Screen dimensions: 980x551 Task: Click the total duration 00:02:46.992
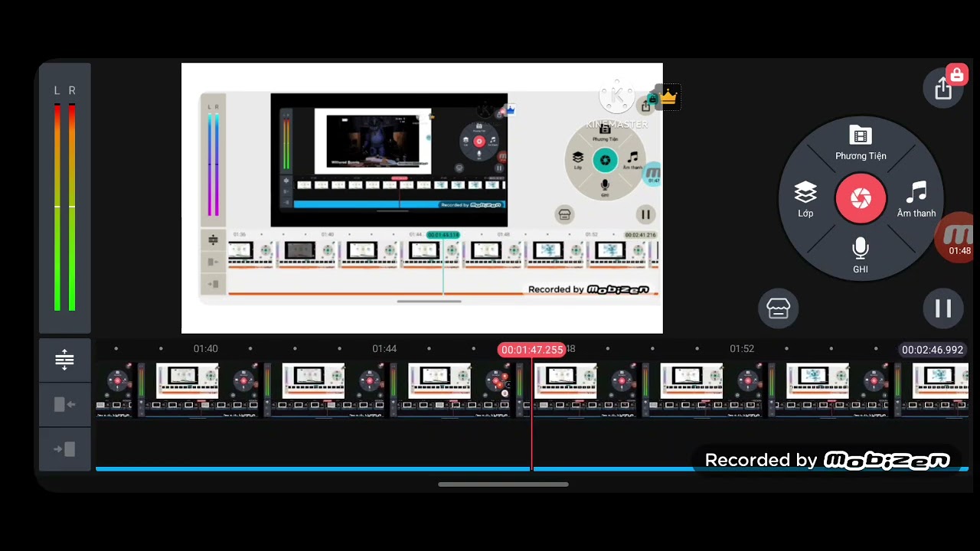(x=933, y=350)
